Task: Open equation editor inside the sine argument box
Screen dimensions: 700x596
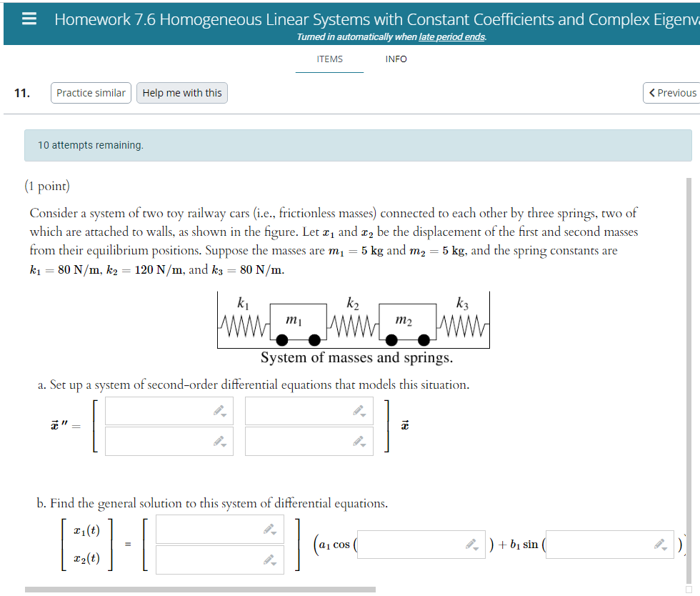Action: 660,544
